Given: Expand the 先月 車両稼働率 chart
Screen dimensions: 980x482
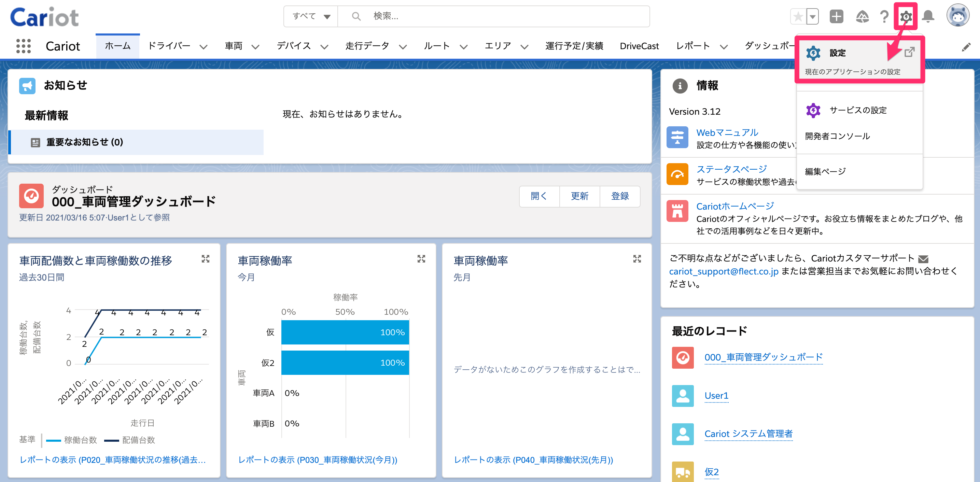Looking at the screenshot, I should coord(637,259).
